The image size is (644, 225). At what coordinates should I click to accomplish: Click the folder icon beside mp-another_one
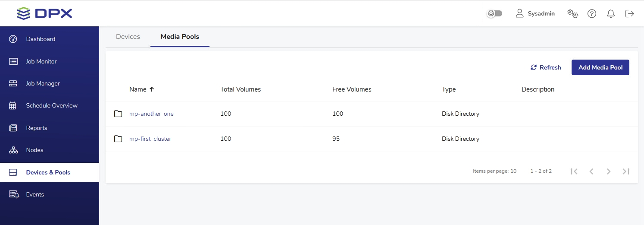tap(118, 114)
